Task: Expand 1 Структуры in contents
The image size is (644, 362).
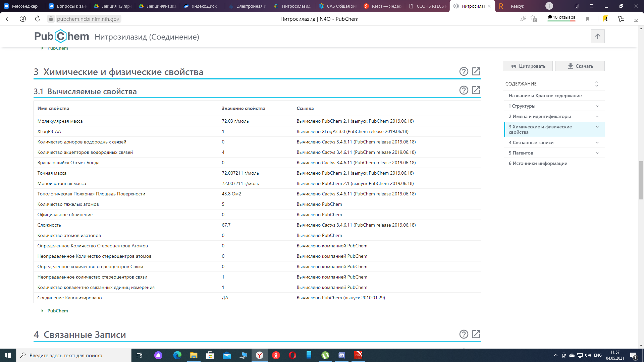Action: pos(597,106)
